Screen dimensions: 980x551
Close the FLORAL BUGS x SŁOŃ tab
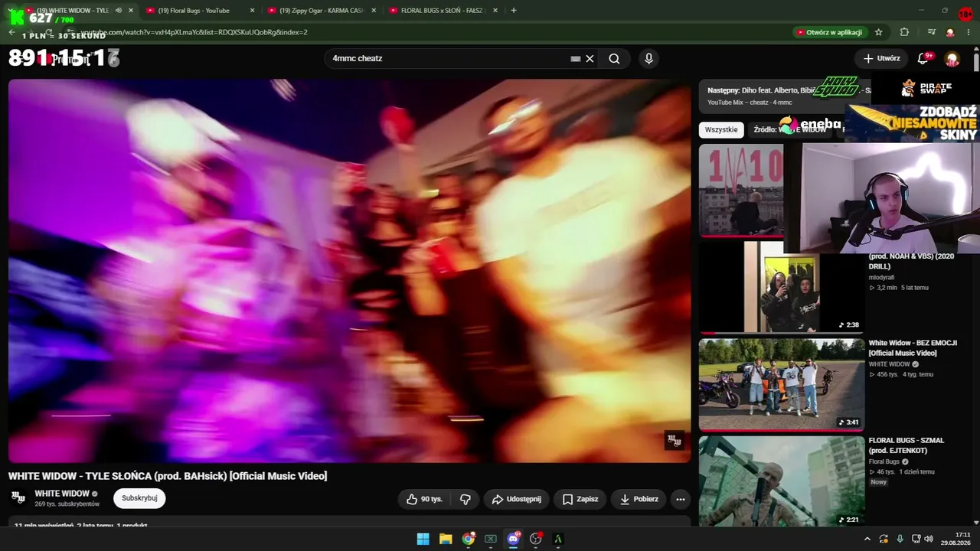[x=495, y=11]
